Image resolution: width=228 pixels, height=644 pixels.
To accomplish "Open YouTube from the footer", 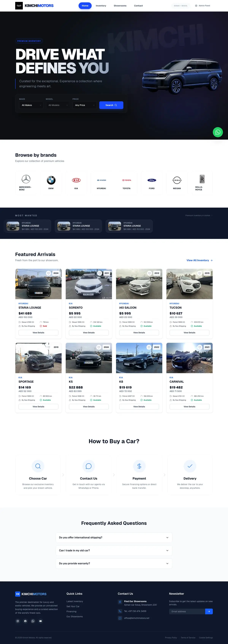I will [x=40, y=621].
